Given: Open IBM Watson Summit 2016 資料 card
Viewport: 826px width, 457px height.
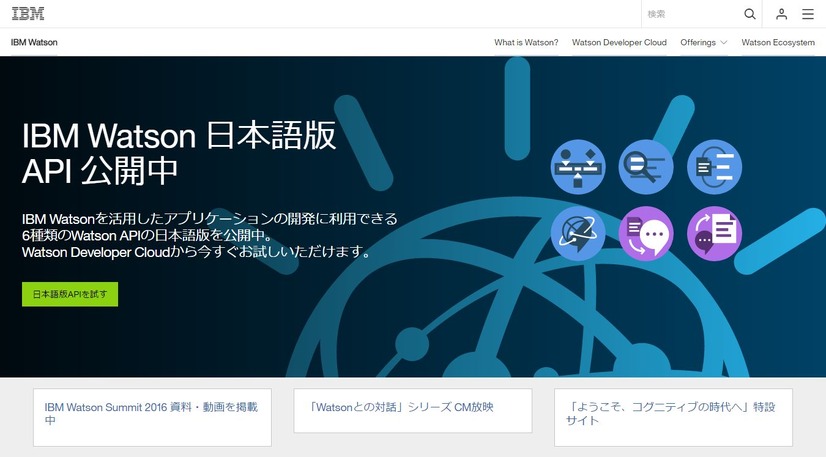Looking at the screenshot, I should pyautogui.click(x=152, y=418).
